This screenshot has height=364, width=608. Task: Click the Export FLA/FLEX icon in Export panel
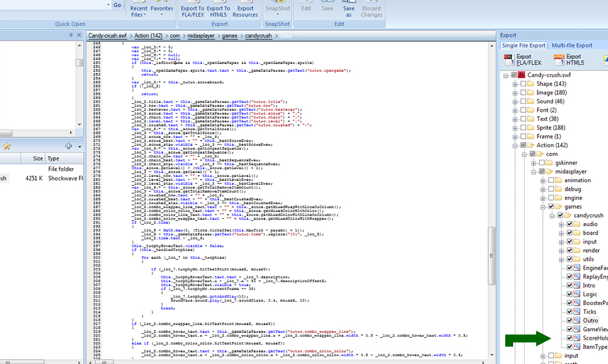pyautogui.click(x=509, y=60)
